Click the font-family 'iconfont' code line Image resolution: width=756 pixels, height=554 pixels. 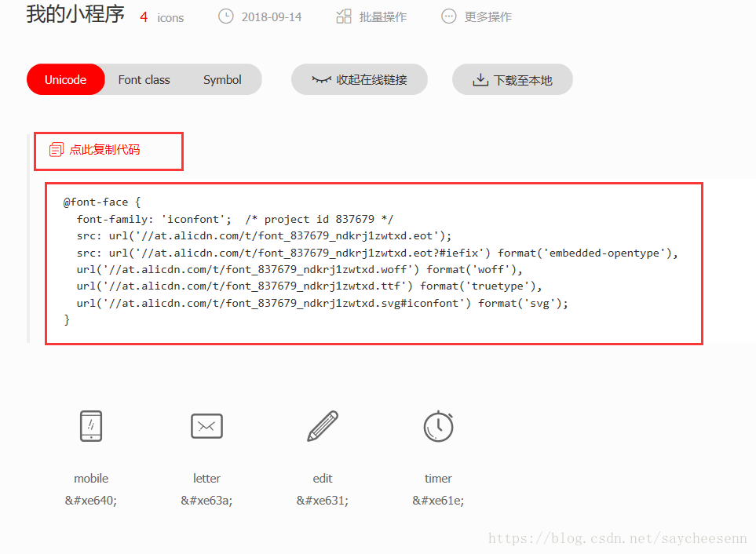coord(235,219)
